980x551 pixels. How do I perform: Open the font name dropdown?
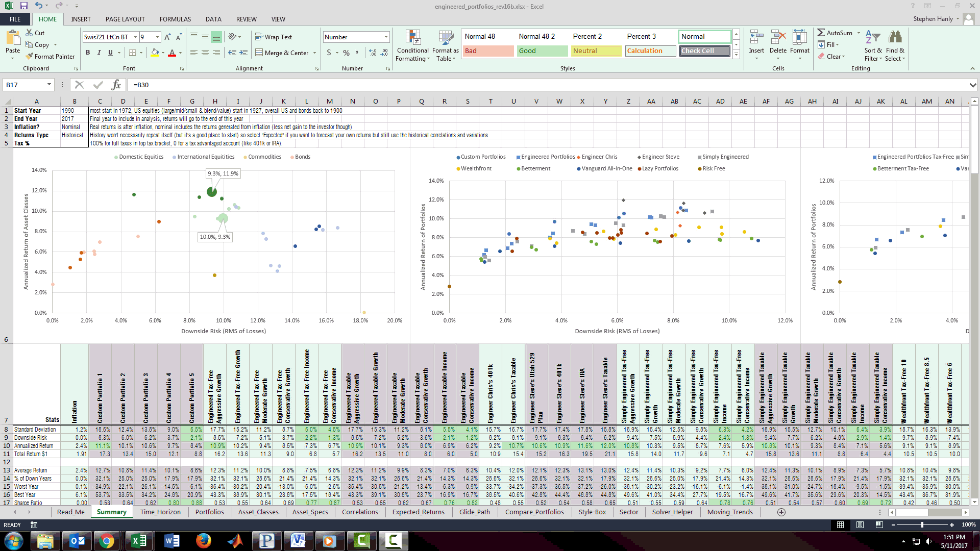click(x=135, y=37)
